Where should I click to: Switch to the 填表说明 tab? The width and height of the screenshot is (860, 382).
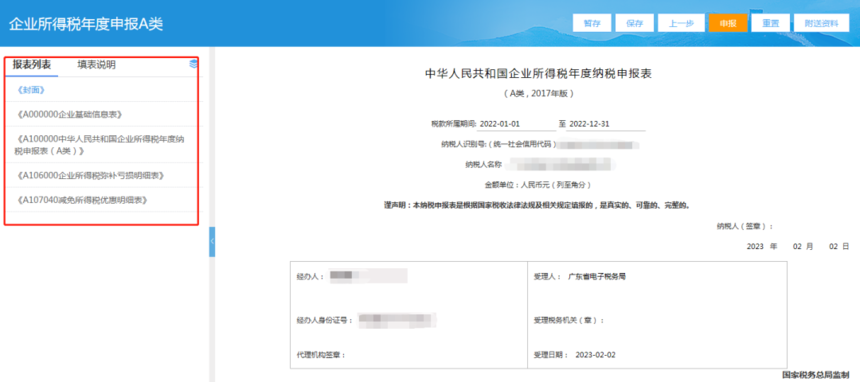click(x=97, y=65)
